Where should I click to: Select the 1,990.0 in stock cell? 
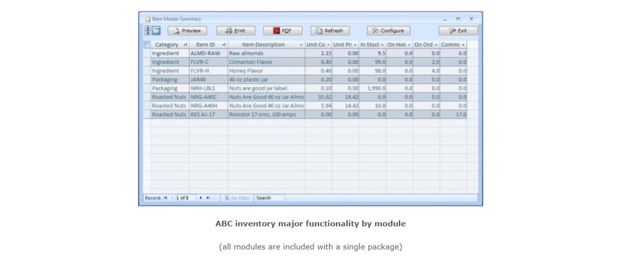tap(372, 88)
